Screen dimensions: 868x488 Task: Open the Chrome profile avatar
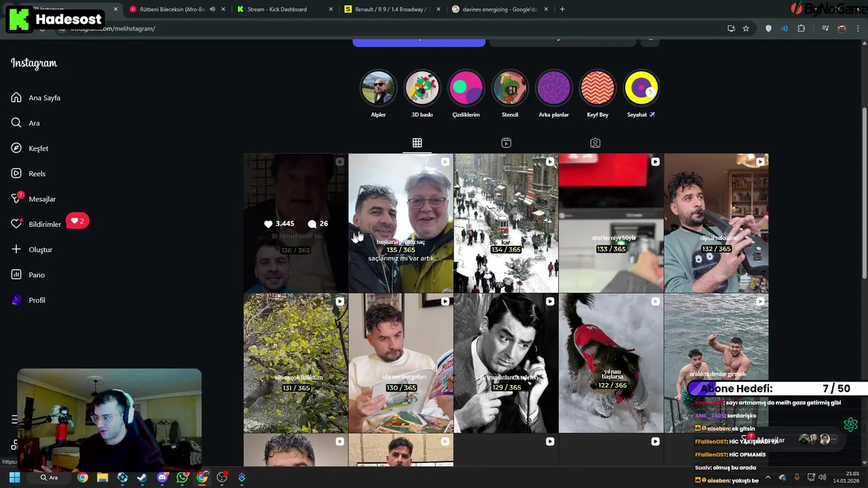click(842, 28)
